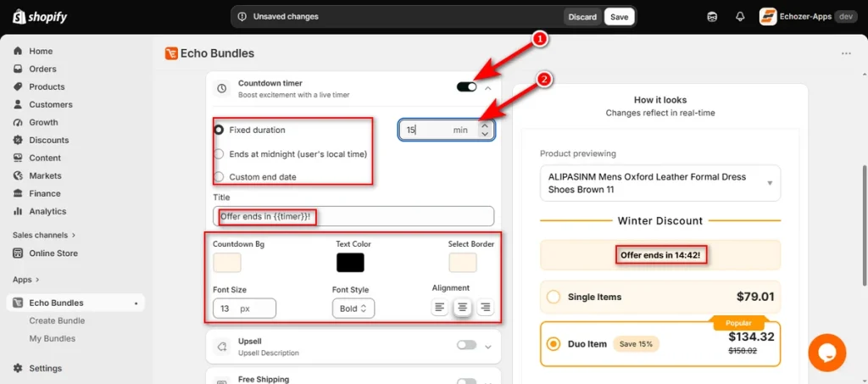Click the Orders inbox icon
The image size is (868, 384).
click(18, 69)
